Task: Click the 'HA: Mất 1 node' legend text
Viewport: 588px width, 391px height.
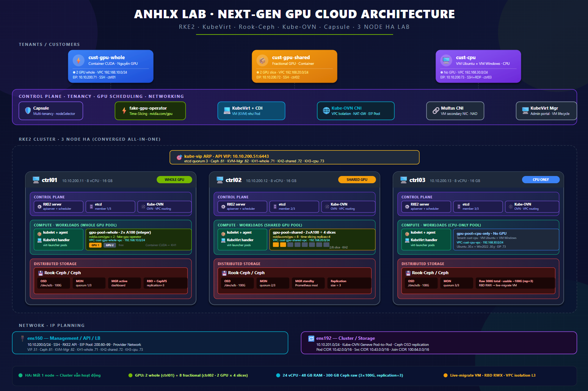Action: pyautogui.click(x=40, y=375)
